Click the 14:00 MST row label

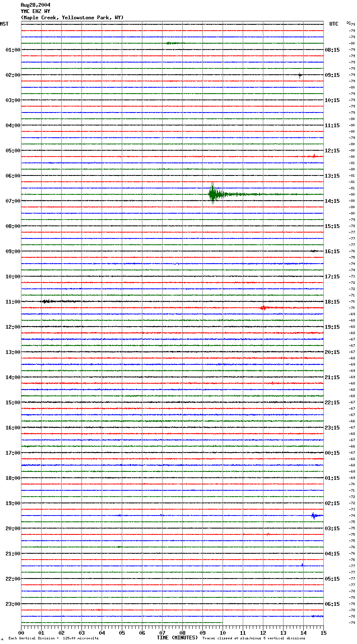point(13,377)
